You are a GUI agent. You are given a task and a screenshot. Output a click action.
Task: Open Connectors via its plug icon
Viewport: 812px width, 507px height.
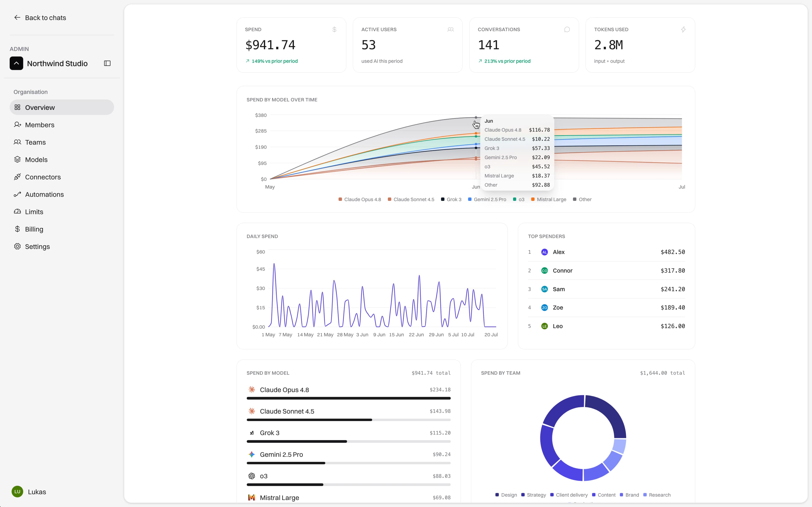[x=18, y=177]
